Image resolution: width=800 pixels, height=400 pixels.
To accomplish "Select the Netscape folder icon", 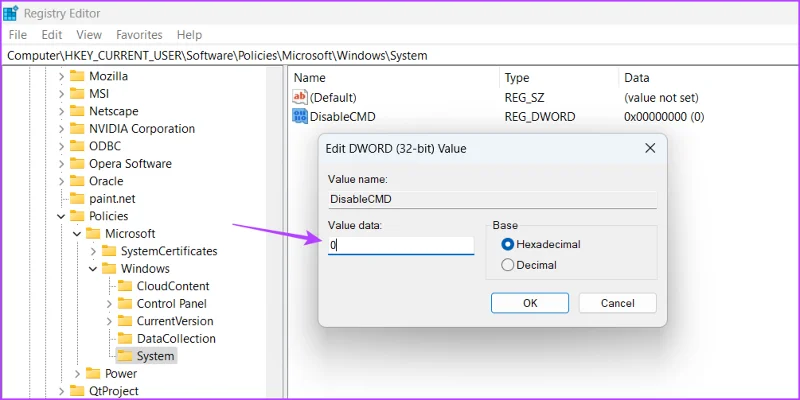I will pyautogui.click(x=77, y=111).
